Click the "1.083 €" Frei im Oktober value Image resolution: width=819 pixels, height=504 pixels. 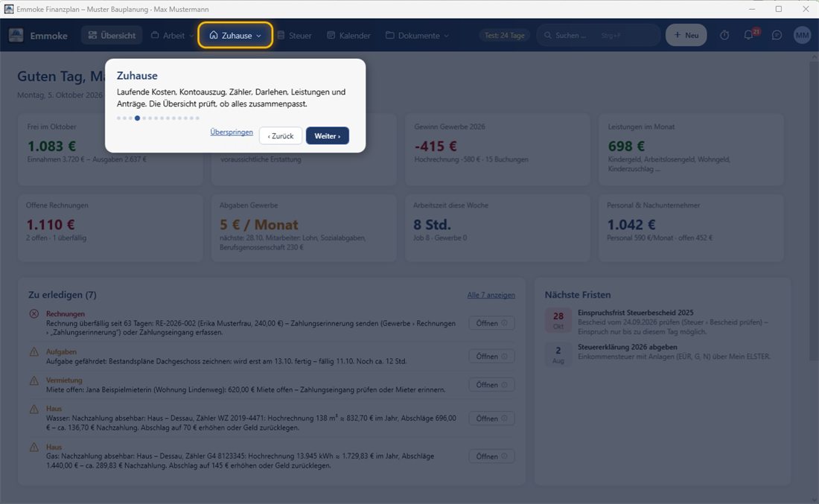(51, 146)
